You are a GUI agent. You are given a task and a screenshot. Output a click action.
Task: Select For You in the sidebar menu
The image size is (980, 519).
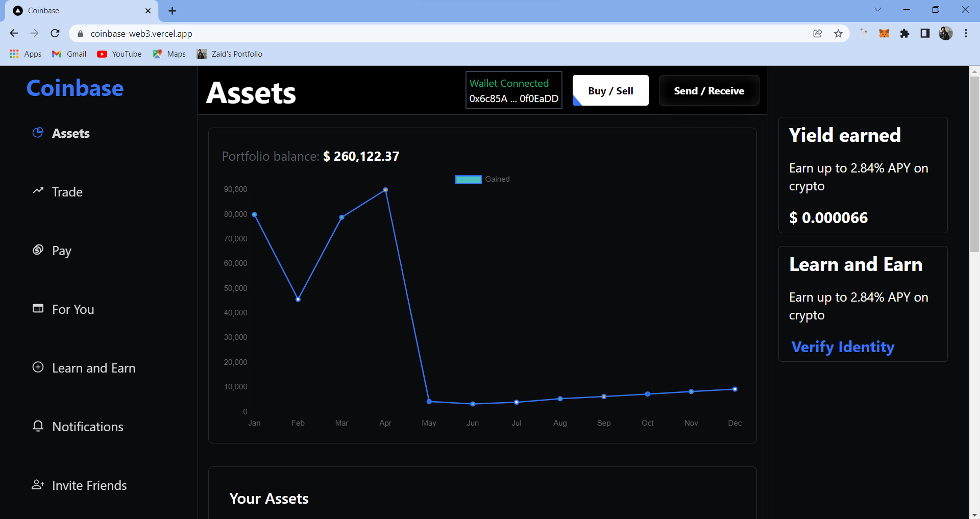tap(73, 309)
